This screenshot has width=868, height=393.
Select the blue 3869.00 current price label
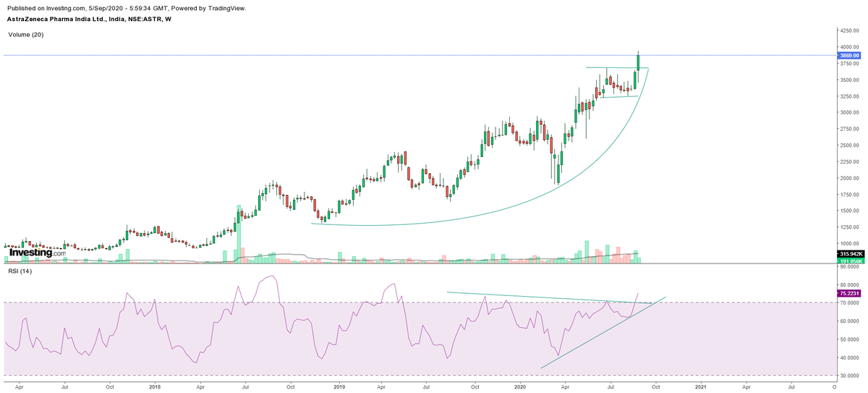[849, 55]
